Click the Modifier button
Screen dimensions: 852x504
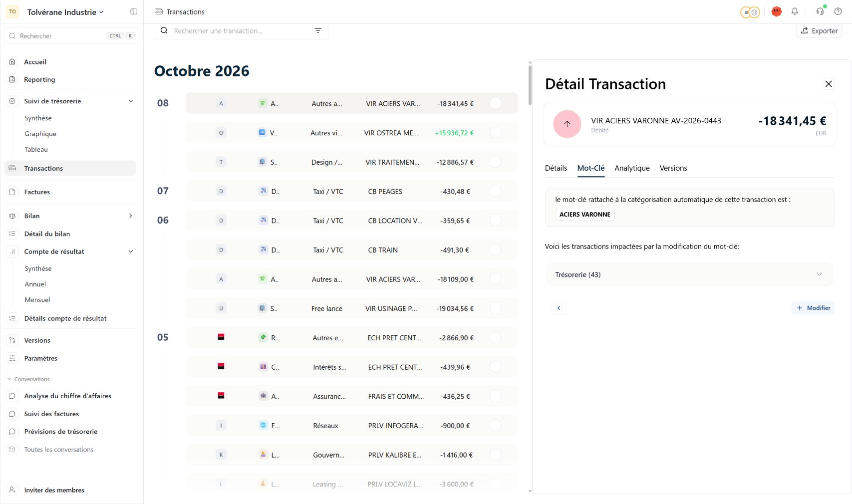813,308
